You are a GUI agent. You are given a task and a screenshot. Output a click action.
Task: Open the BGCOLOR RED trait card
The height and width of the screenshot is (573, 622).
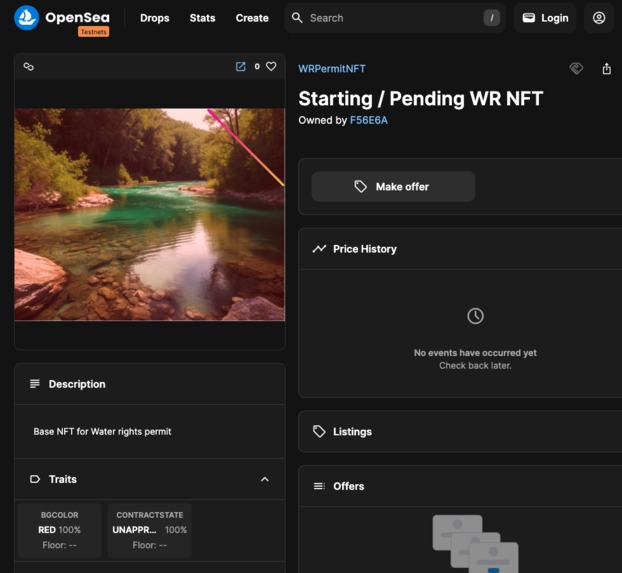tap(60, 530)
